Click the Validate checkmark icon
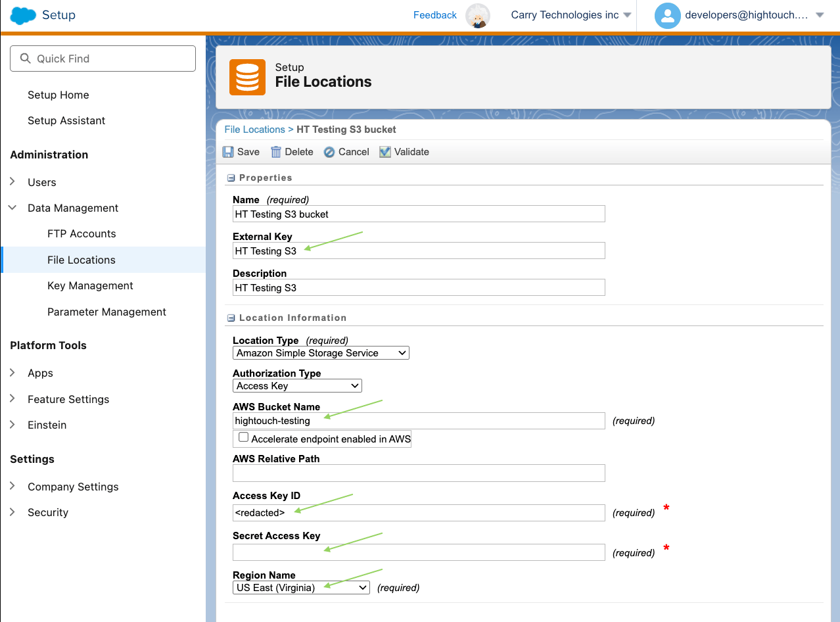The width and height of the screenshot is (840, 622). tap(385, 152)
